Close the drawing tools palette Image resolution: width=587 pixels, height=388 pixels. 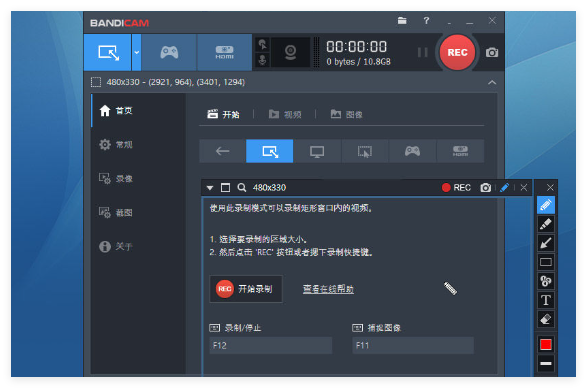pyautogui.click(x=550, y=188)
